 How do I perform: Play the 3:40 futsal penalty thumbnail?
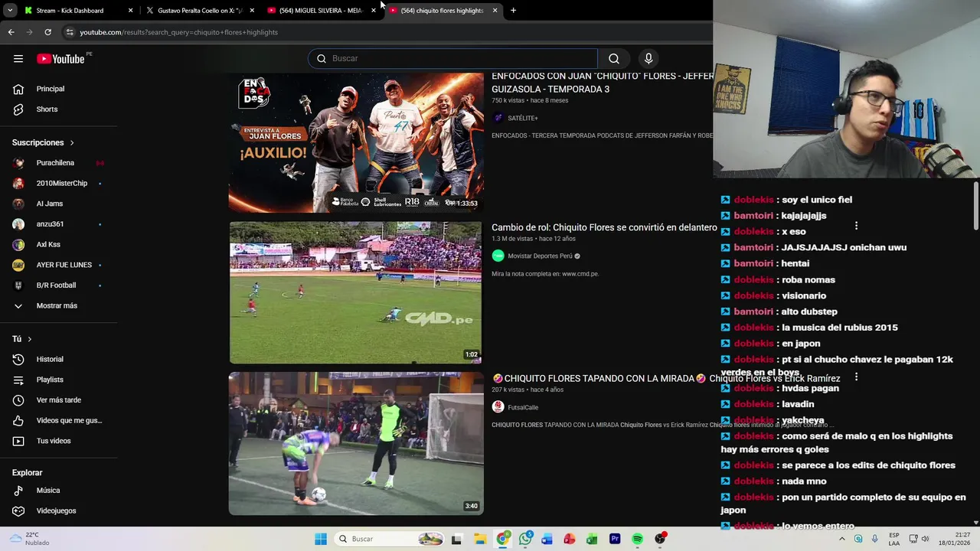(356, 443)
